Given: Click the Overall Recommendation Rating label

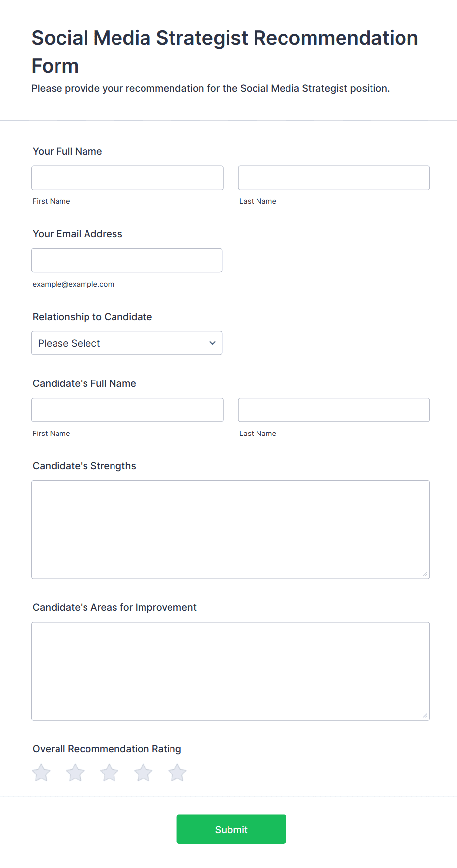Looking at the screenshot, I should pyautogui.click(x=107, y=749).
